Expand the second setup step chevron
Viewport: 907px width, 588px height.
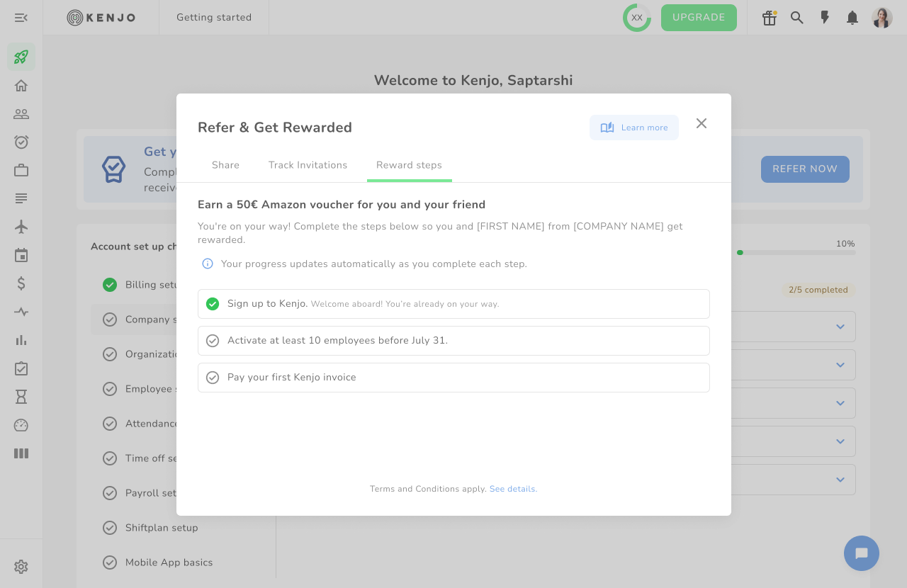[x=840, y=365]
